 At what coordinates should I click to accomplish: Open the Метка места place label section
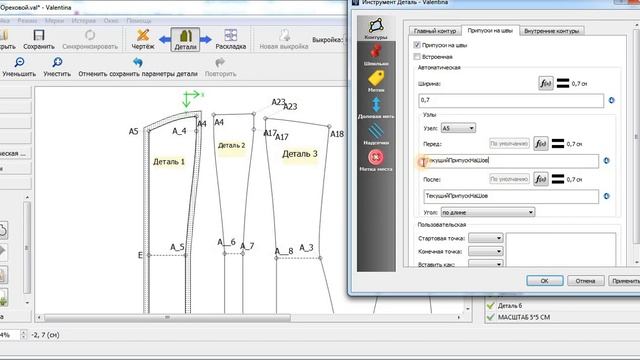point(376,160)
